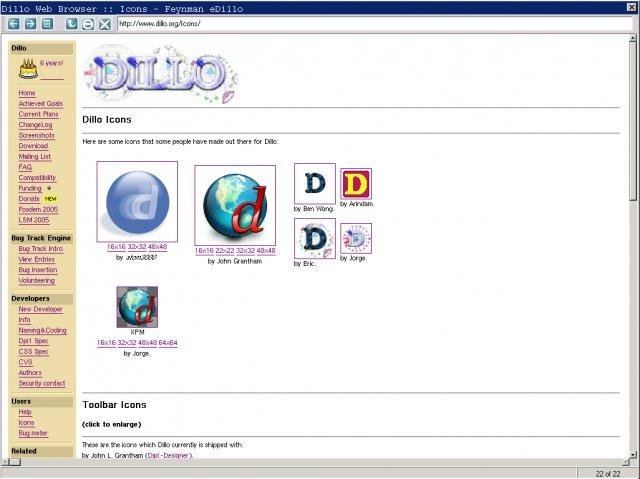Open the LSM 2005 link
Image resolution: width=640 pixels, height=479 pixels.
tap(34, 220)
